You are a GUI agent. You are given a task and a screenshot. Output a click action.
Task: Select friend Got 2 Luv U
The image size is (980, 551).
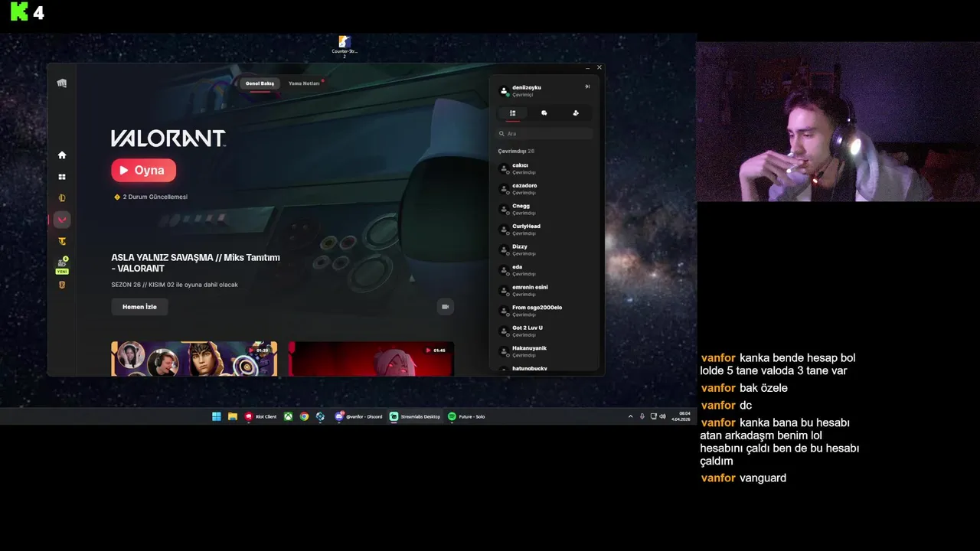click(x=544, y=331)
